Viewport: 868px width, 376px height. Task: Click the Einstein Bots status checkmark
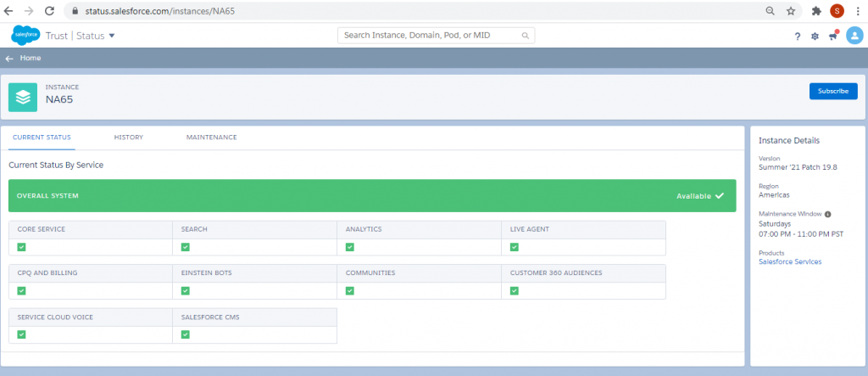[x=186, y=290]
